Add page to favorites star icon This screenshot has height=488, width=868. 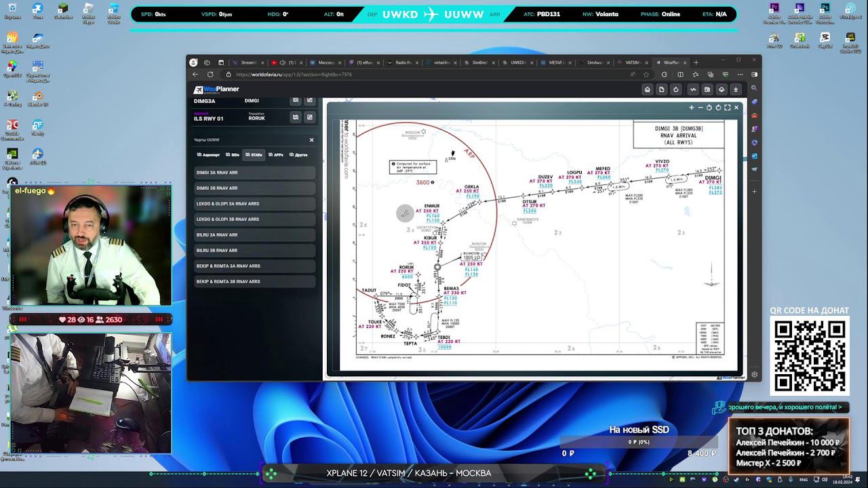tap(646, 75)
